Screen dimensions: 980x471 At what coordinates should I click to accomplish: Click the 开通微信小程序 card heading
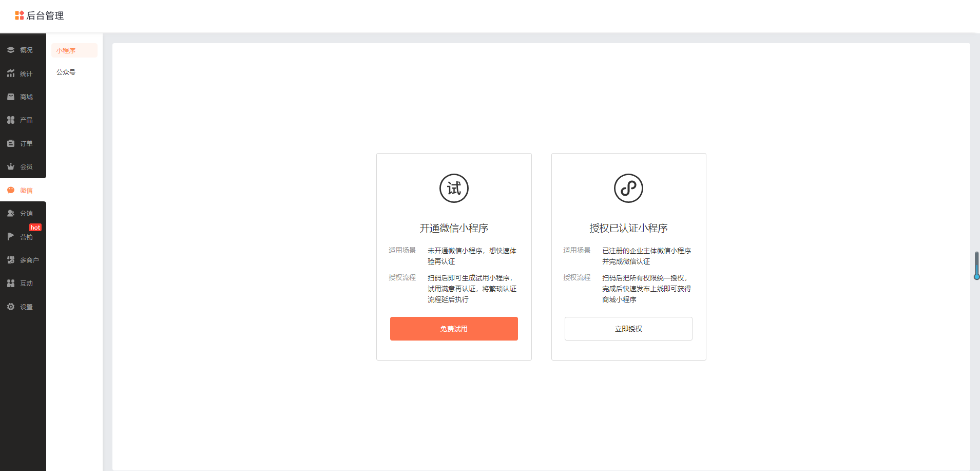pyautogui.click(x=454, y=228)
